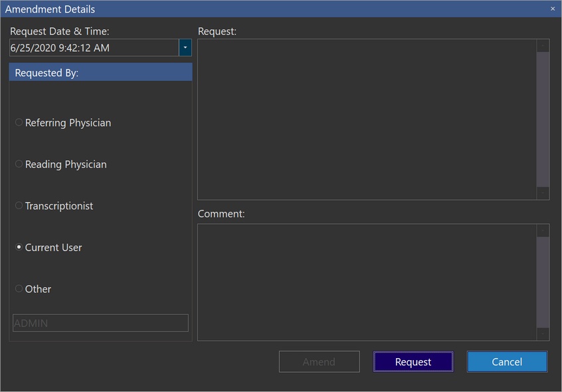This screenshot has height=392, width=562.
Task: Pick the Current User radio button
Action: 19,247
